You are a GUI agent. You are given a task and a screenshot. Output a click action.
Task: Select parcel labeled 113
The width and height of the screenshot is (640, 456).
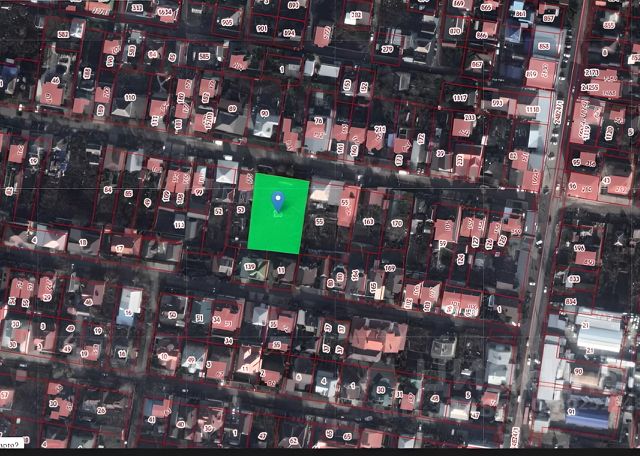179,225
